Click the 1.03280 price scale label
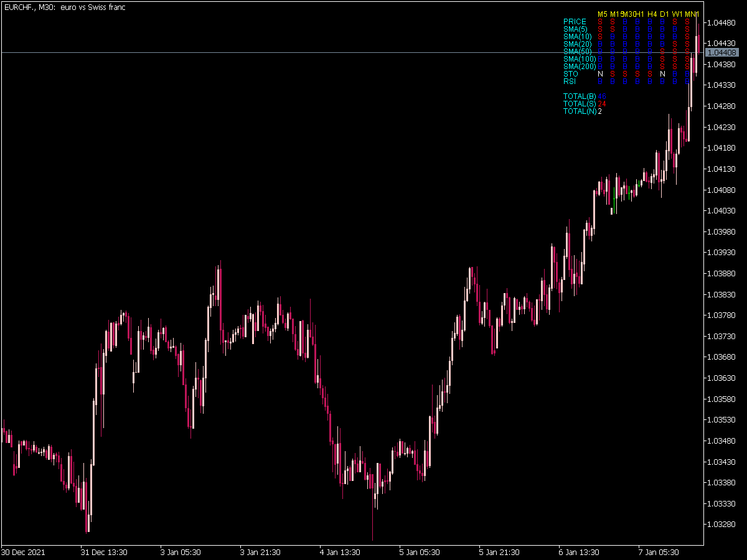Image resolution: width=747 pixels, height=560 pixels. (720, 525)
